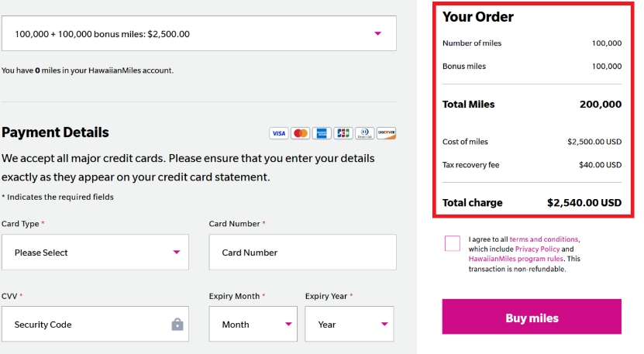Check the terms and conditions agreement box
The width and height of the screenshot is (644, 354).
(x=453, y=243)
